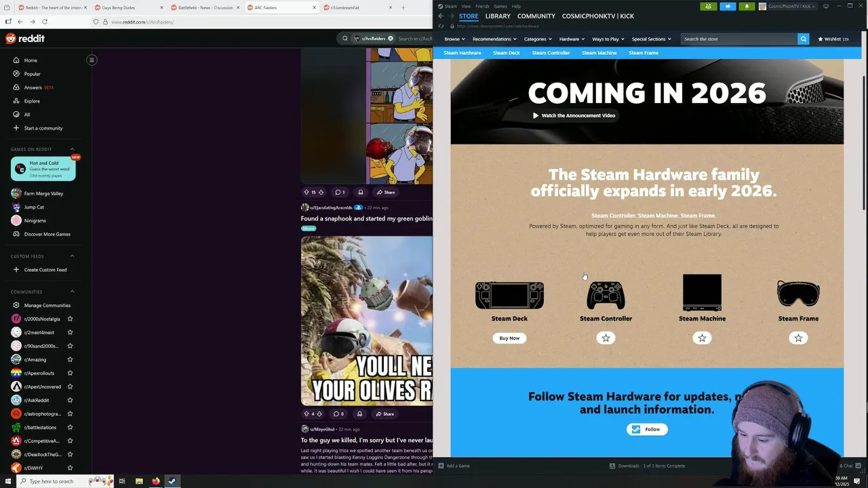
Task: Open Popular feed in Reddit sidebar
Action: 32,74
